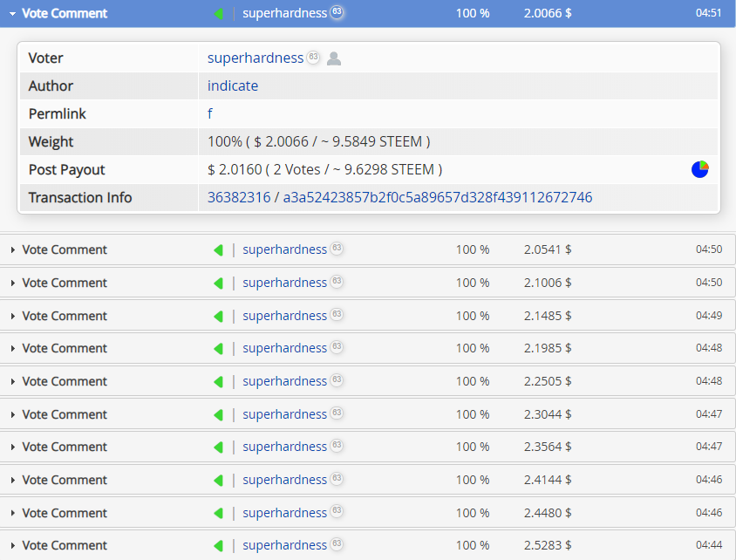Click the 100 % value in 2.1006 $ row
This screenshot has height=560, width=736.
[x=473, y=283]
